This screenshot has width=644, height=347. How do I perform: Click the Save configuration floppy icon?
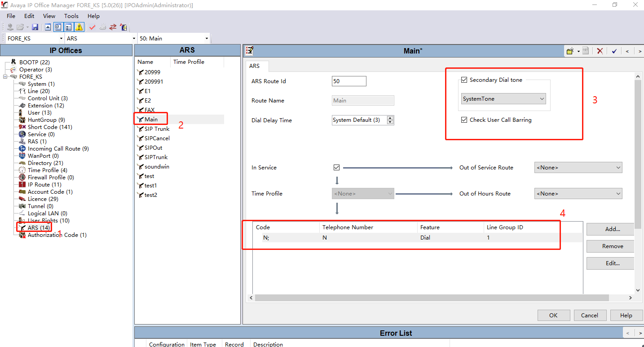point(35,27)
